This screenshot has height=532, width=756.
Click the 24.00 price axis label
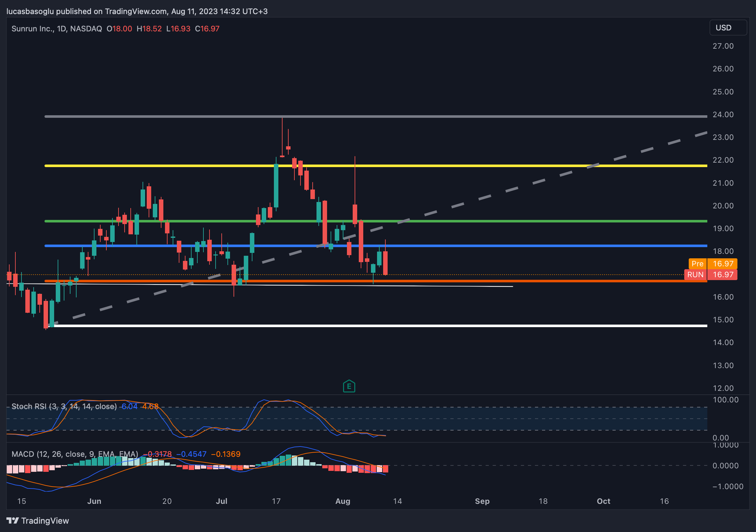[723, 115]
